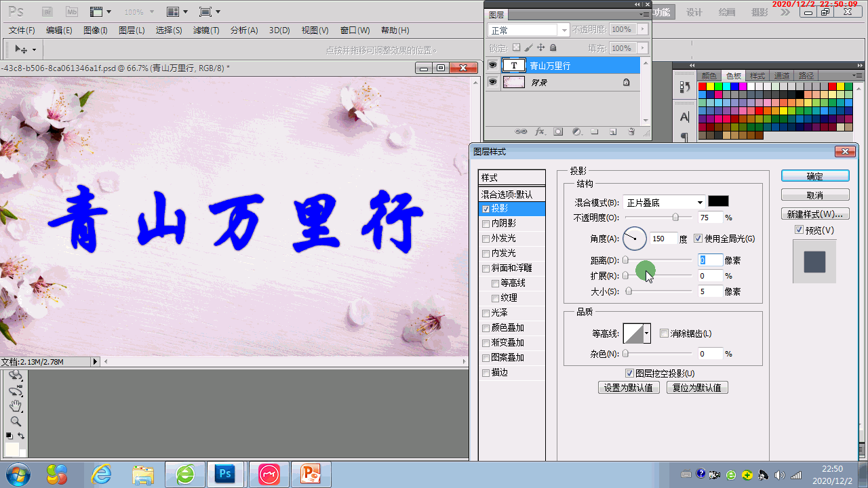This screenshot has height=488, width=868.
Task: Open the Character panel A icon
Action: click(x=684, y=117)
